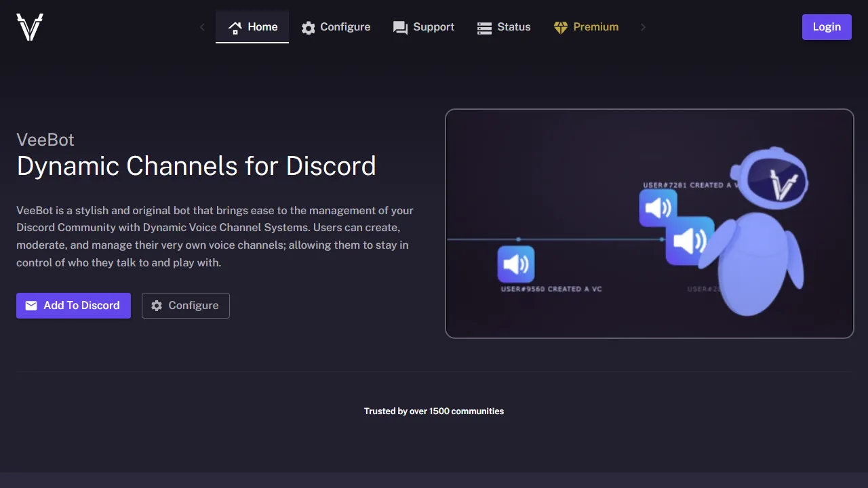Click the gem icon beside Premium
Viewport: 868px width, 488px height.
561,27
